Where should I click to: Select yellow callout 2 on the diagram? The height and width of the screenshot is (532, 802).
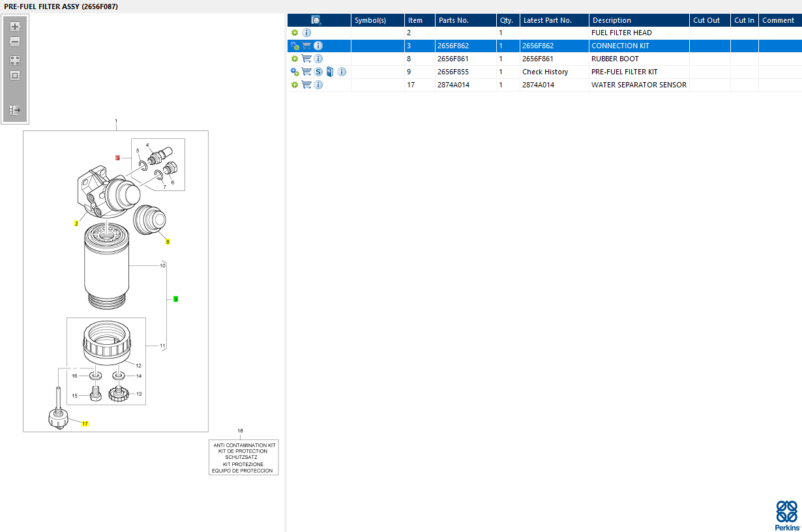[x=76, y=224]
